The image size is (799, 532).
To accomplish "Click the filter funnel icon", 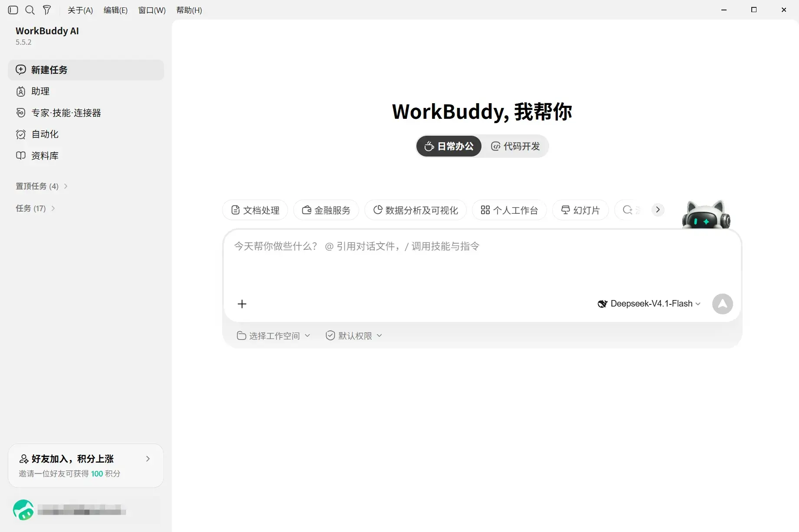I will (47, 10).
